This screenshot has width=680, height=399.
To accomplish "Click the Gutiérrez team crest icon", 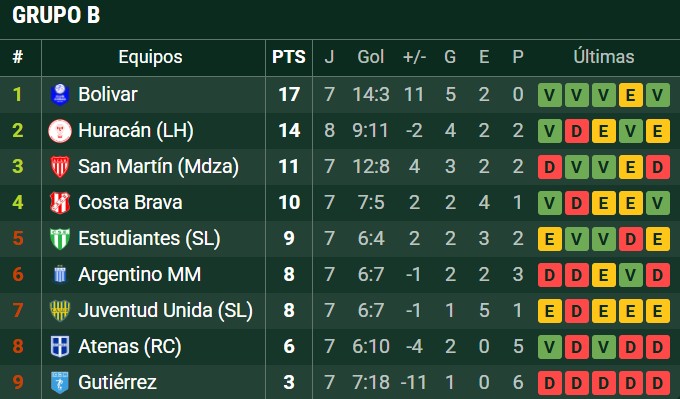I will pos(60,383).
